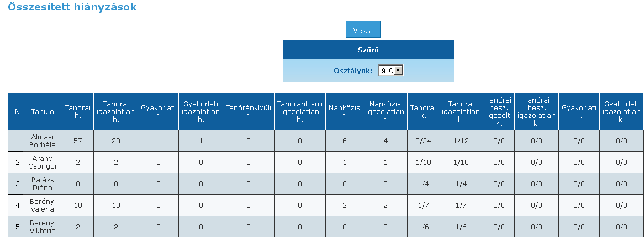This screenshot has width=644, height=237.
Task: Click Balázs Diána's Tanórai k. value 1/4
Action: click(423, 184)
